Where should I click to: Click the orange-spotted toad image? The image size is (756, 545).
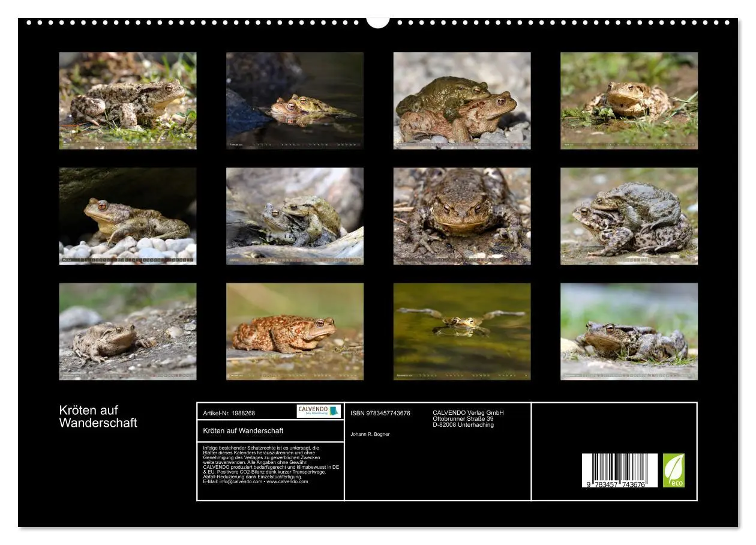(x=295, y=331)
